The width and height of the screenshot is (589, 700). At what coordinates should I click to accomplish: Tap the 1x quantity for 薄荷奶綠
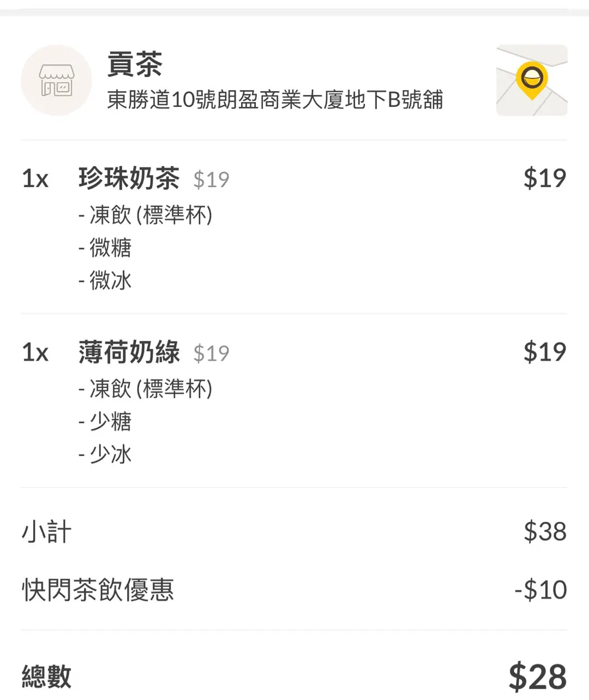click(35, 353)
